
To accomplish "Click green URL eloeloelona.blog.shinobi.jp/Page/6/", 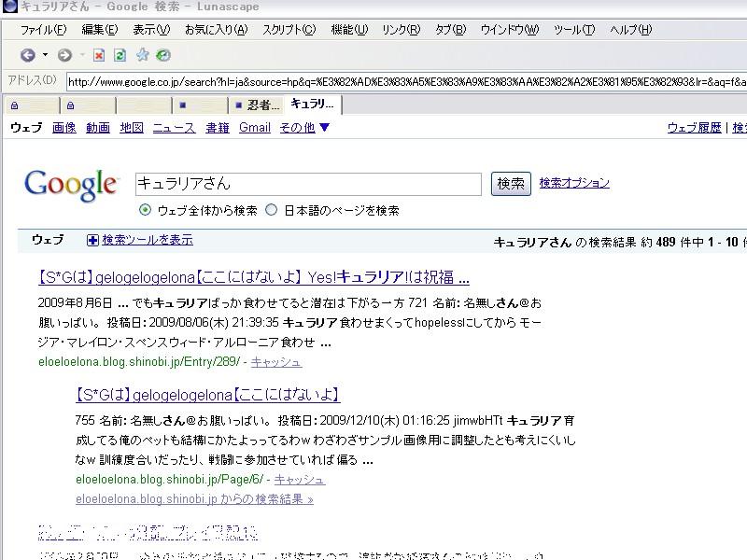I will [x=169, y=480].
